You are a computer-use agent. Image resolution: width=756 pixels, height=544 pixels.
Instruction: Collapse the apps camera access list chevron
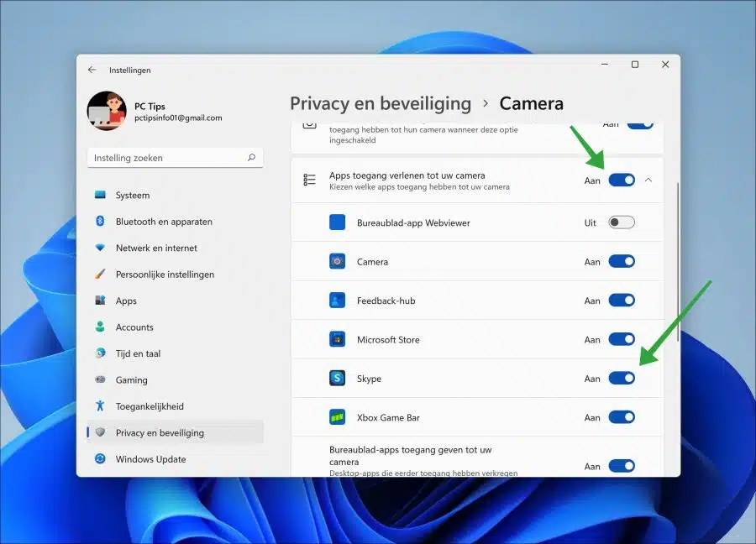pos(648,180)
